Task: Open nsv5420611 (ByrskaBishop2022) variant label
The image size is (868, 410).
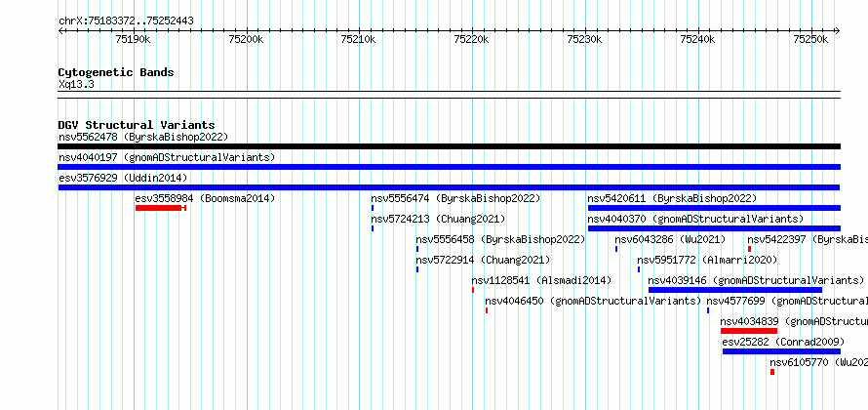Action: [672, 198]
